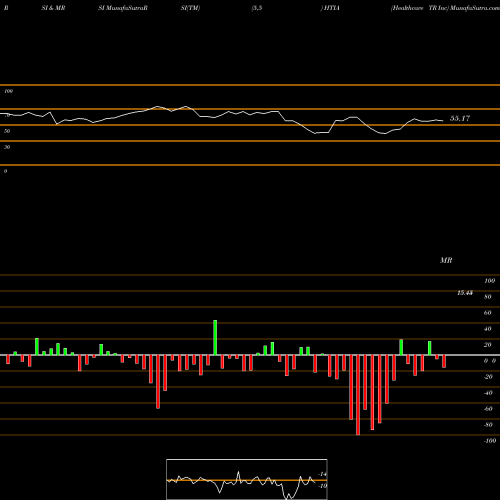Click the MR axis label 80
Viewport: 500px width, 500px height.
coord(488,297)
